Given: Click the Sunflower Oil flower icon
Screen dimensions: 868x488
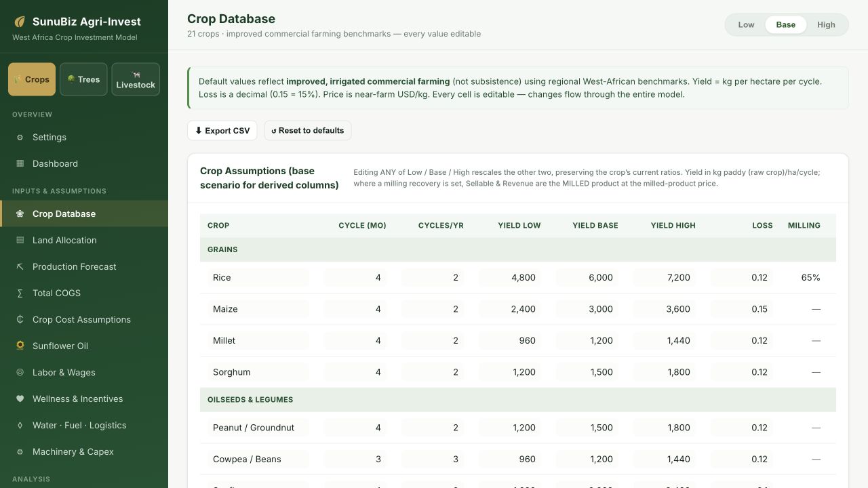Looking at the screenshot, I should 20,346.
